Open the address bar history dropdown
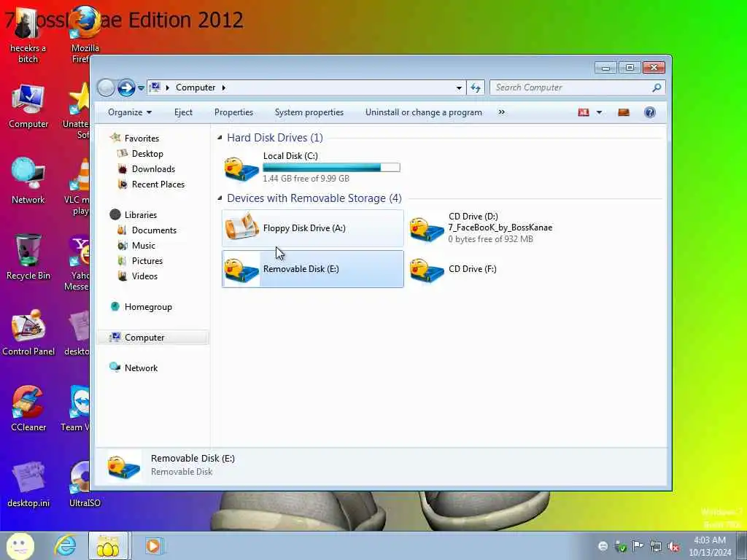The image size is (747, 560). (x=459, y=87)
